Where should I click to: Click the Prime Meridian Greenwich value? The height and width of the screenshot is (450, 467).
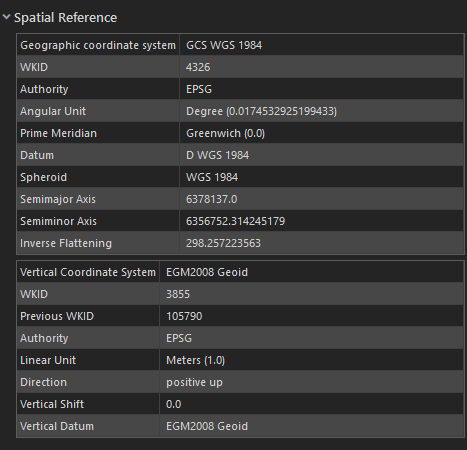(226, 133)
